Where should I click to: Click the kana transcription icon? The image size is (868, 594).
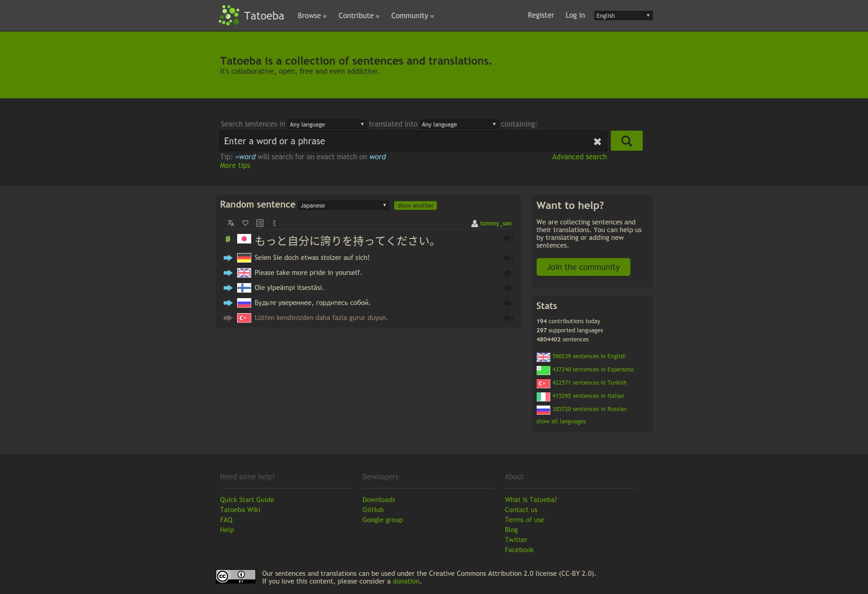(274, 223)
